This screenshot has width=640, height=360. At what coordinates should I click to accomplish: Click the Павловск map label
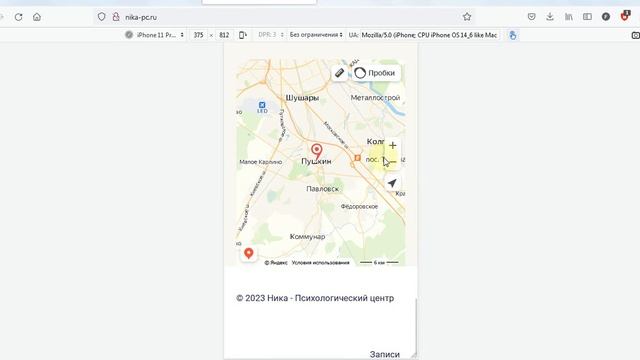[x=322, y=189]
